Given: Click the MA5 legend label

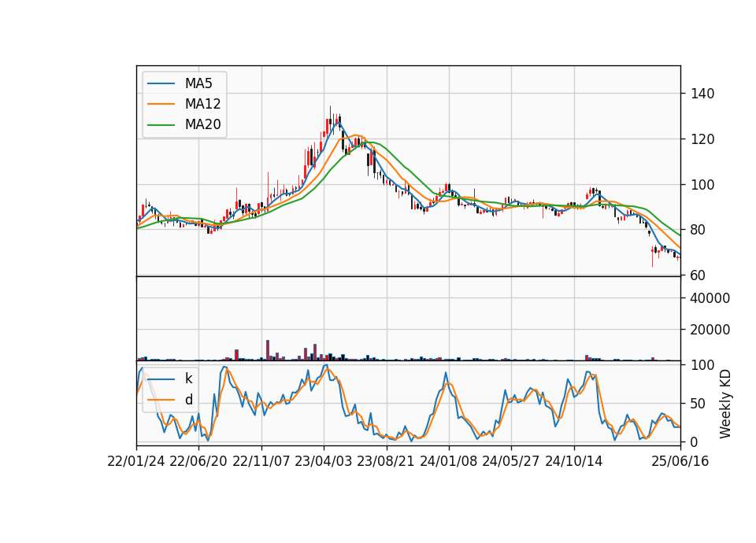Looking at the screenshot, I should pyautogui.click(x=198, y=83).
